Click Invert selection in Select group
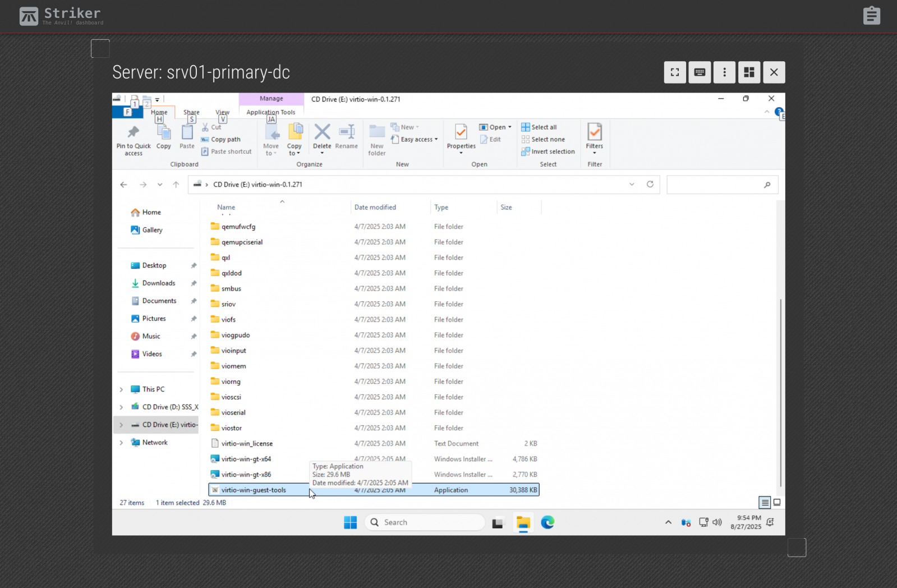 click(x=548, y=151)
